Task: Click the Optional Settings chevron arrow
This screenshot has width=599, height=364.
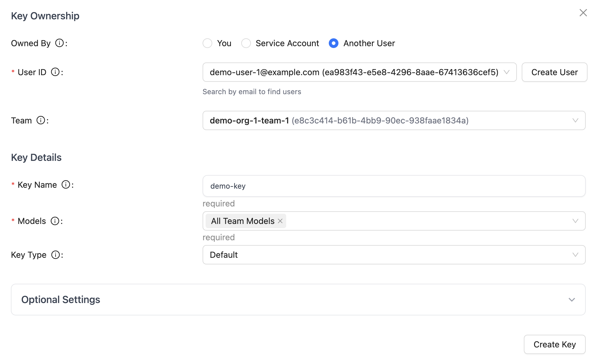Action: 572,300
